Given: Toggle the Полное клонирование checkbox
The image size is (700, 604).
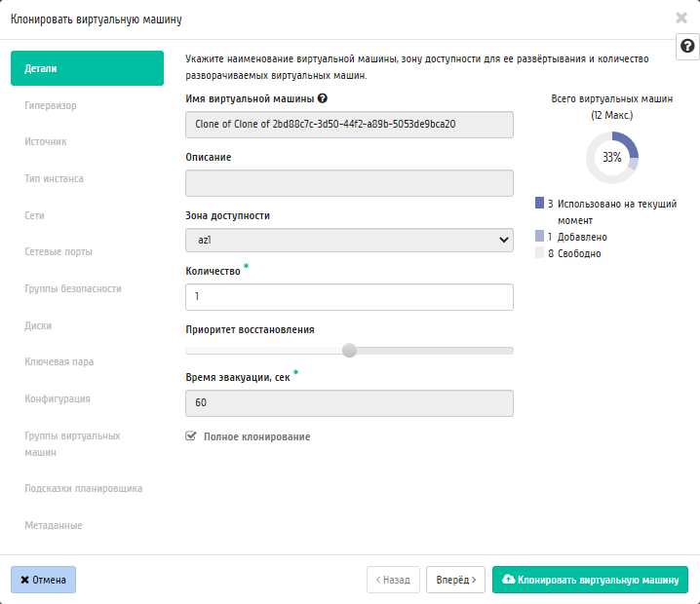Looking at the screenshot, I should [191, 435].
